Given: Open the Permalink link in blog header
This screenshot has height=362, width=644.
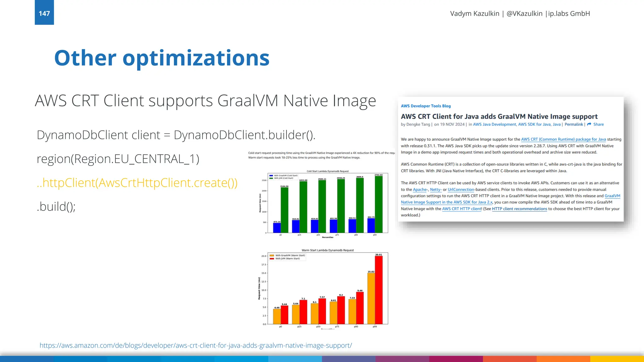Looking at the screenshot, I should 574,124.
